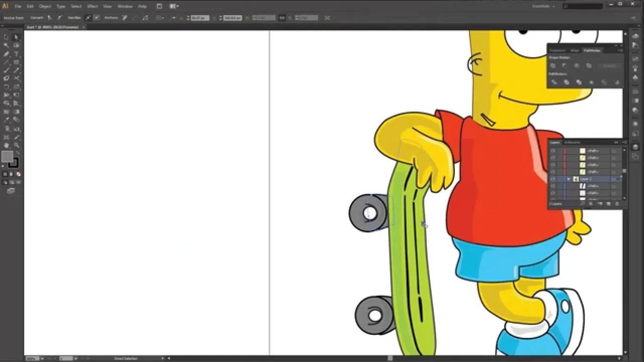
Task: Collapse the Layers panel using double arrows
Action: pyautogui.click(x=616, y=142)
